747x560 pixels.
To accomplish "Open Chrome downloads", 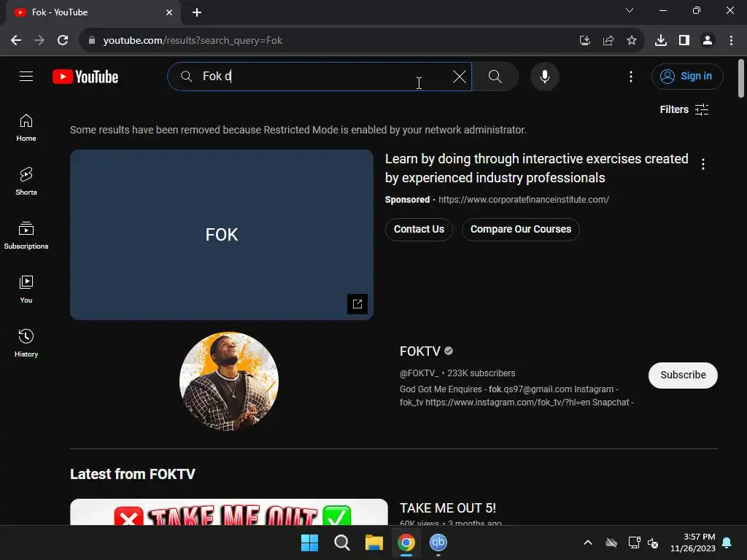I will (x=661, y=41).
